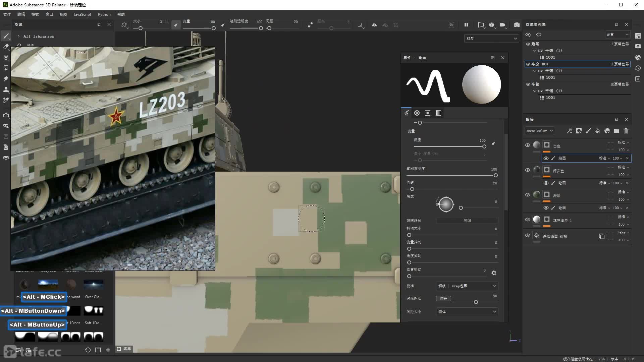Select the Polygon Fill tool
The image size is (644, 362).
(x=6, y=68)
